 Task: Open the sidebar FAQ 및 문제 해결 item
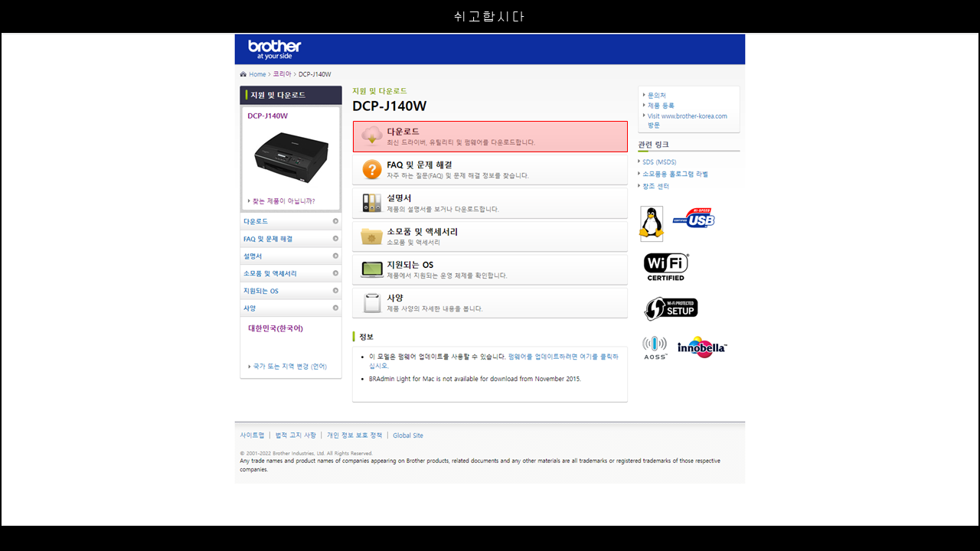point(291,239)
